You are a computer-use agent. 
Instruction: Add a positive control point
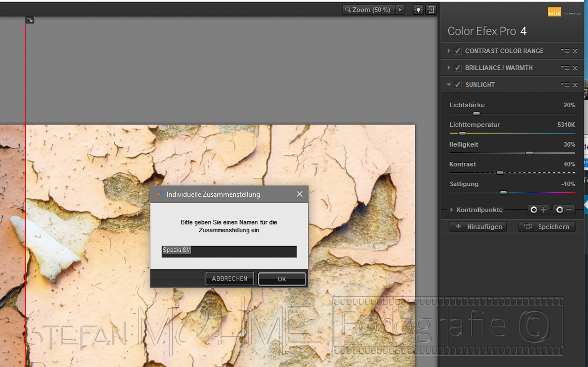coord(538,210)
